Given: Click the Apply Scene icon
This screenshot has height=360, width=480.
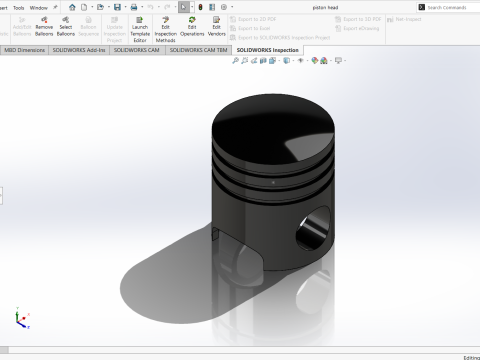Looking at the screenshot, I should pos(324,61).
